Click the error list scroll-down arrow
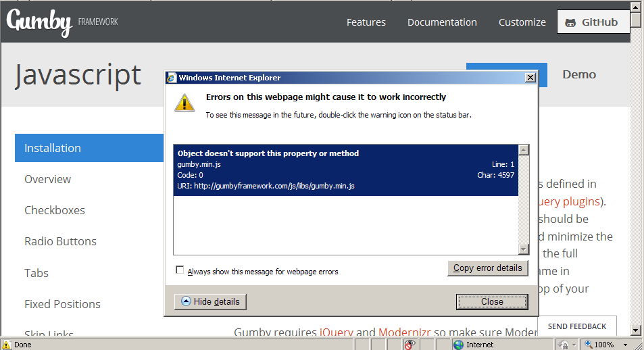Screen dimensions: 644x350 tap(523, 249)
